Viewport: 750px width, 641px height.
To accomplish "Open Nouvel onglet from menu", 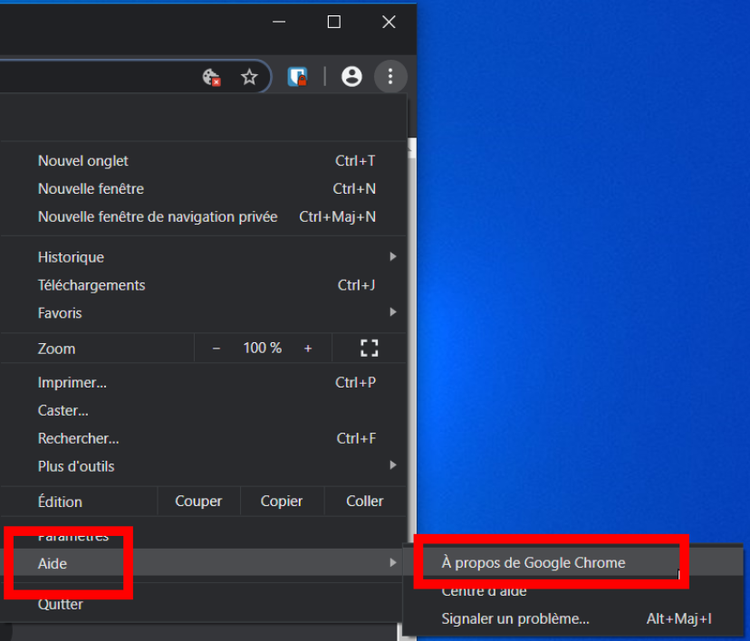I will click(83, 161).
